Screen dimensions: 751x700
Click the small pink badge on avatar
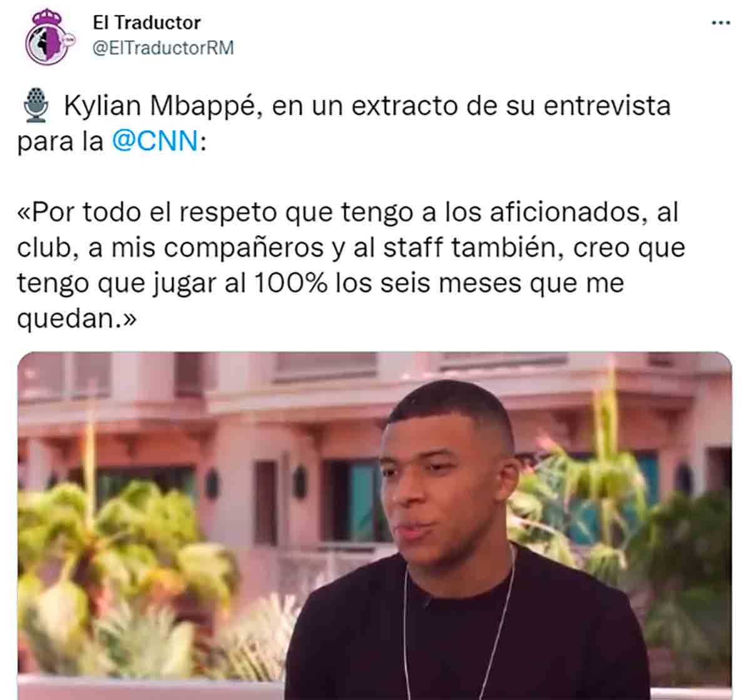[68, 38]
